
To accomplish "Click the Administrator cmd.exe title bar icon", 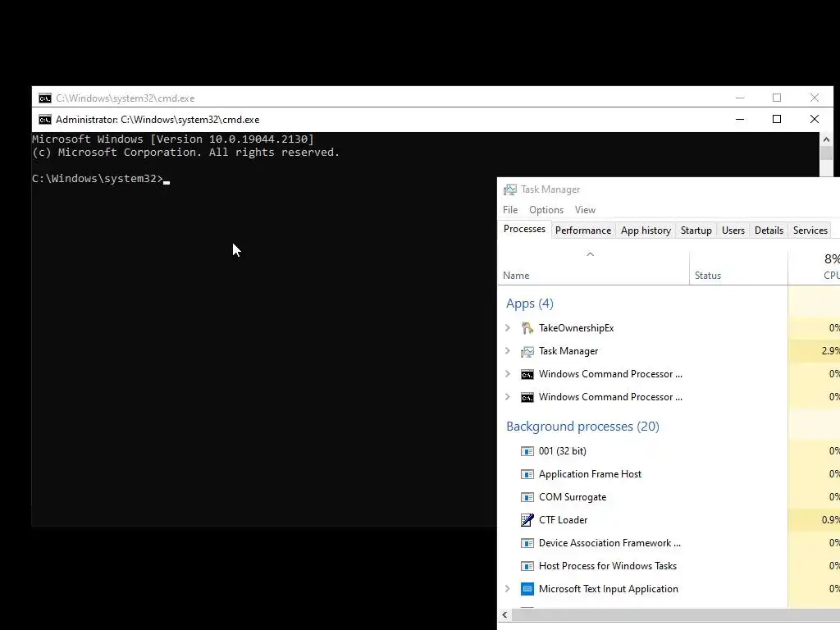I will (x=45, y=120).
